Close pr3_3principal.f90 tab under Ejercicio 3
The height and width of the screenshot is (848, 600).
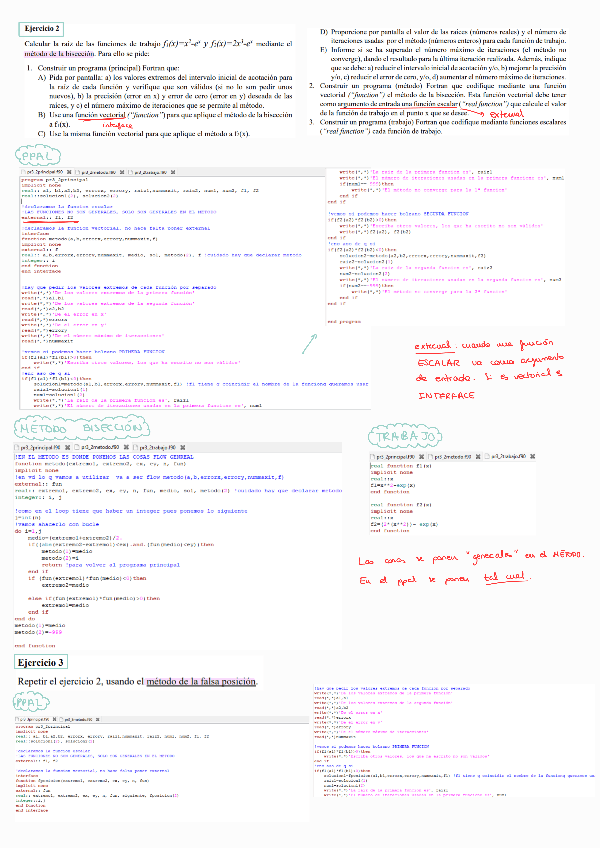[x=55, y=719]
